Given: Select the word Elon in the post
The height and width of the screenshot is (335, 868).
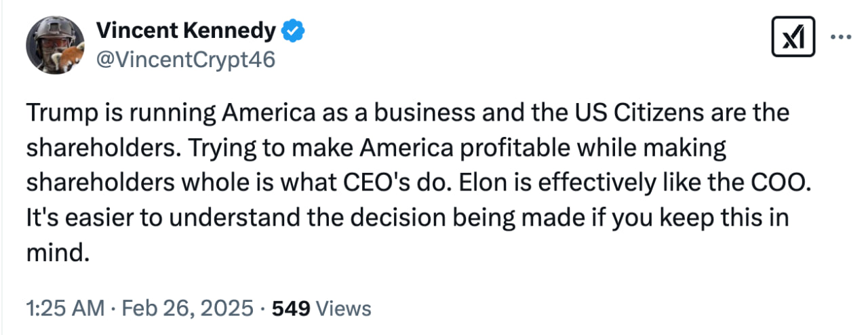Looking at the screenshot, I should click(490, 183).
